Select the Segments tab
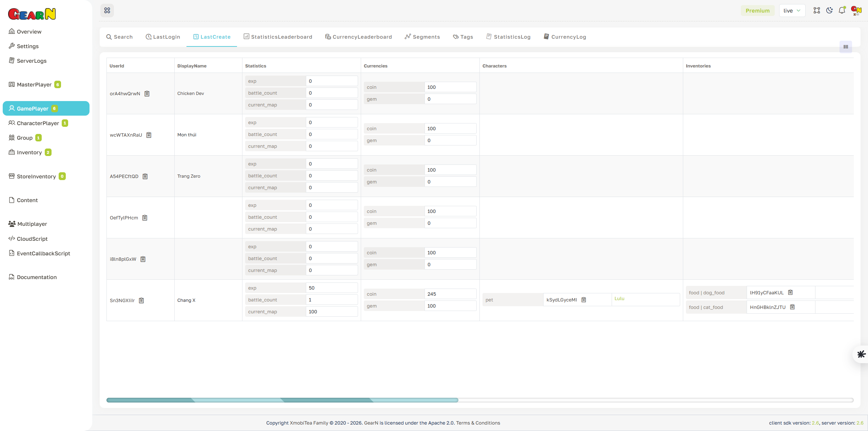Image resolution: width=868 pixels, height=431 pixels. coord(422,37)
